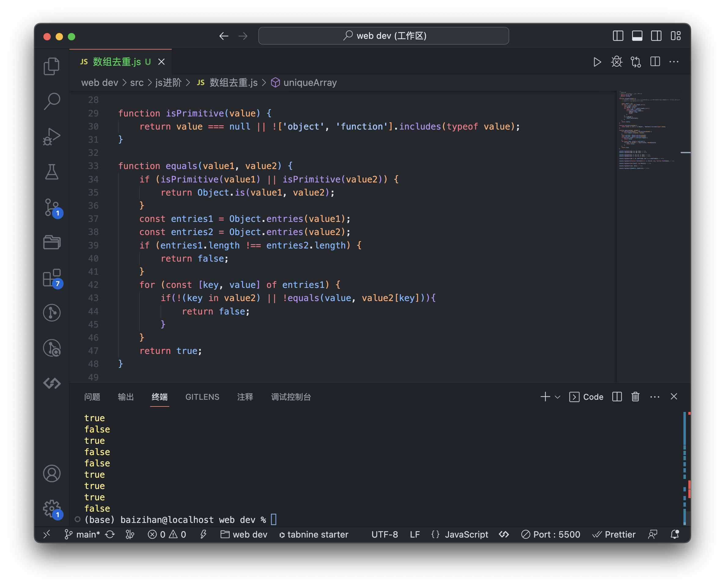Toggle the secondary side bar layout button
The image size is (725, 588).
pyautogui.click(x=656, y=36)
